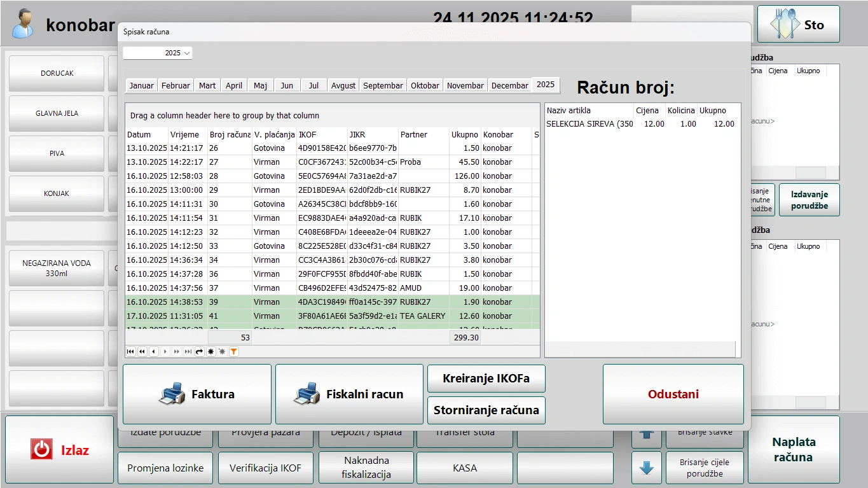868x488 pixels.
Task: Print Faktura using printer button
Action: point(197,394)
